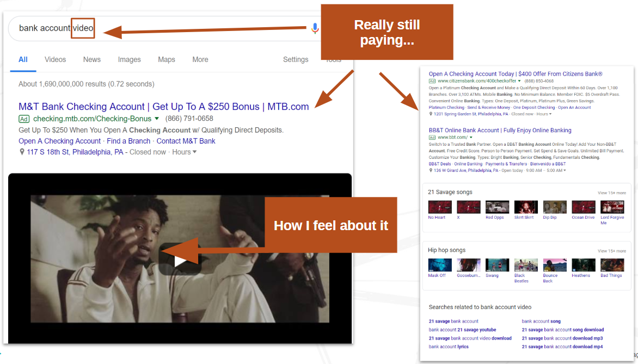Open dropdown arrow next to www.bbt.com
This screenshot has height=364, width=638.
(x=471, y=138)
